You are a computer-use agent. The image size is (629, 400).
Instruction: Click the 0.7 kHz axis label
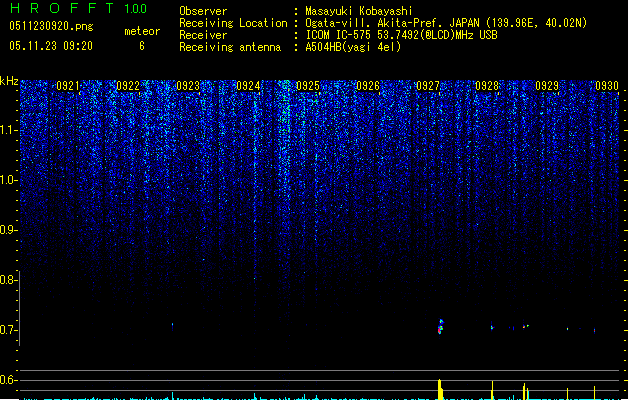click(9, 330)
